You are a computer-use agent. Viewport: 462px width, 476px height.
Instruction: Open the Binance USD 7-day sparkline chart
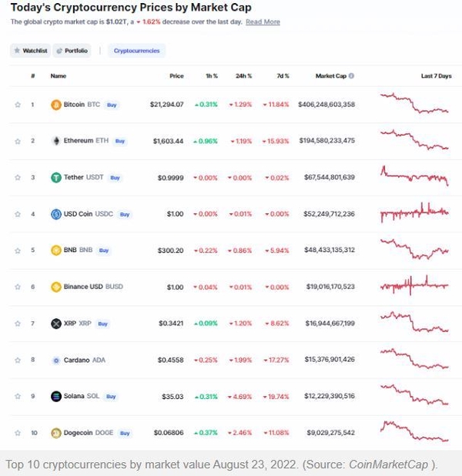click(414, 286)
